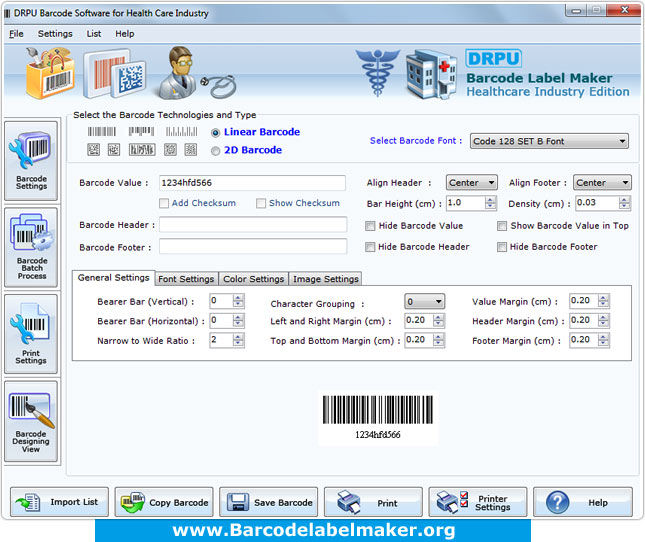Open Printer Settings button

coord(478,502)
